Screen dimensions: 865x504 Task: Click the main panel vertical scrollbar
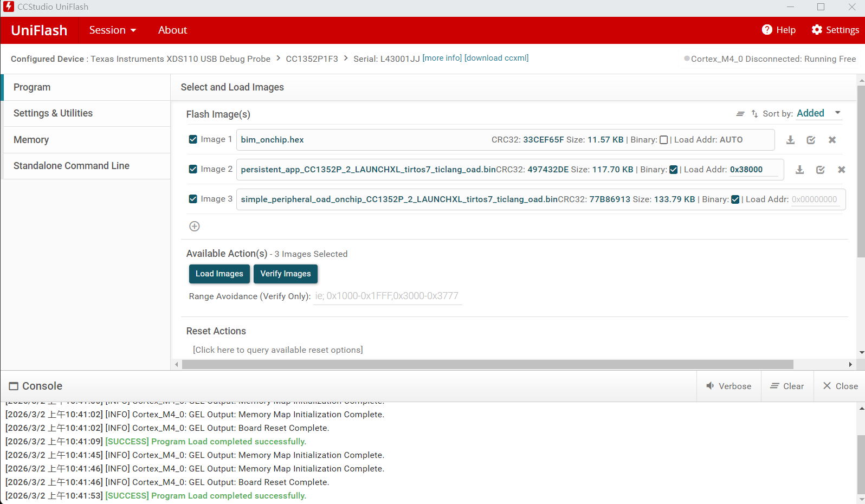861,171
